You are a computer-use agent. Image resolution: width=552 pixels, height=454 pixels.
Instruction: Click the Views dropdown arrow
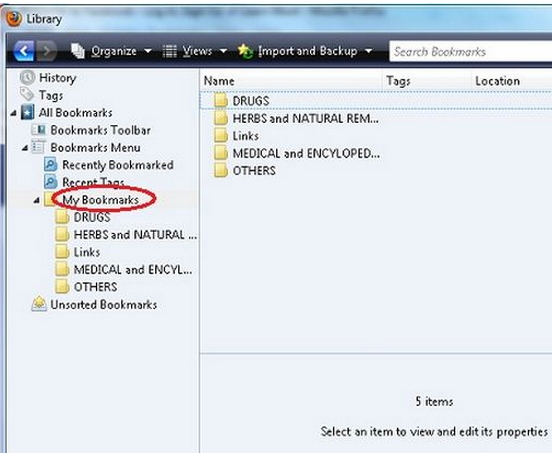click(224, 51)
